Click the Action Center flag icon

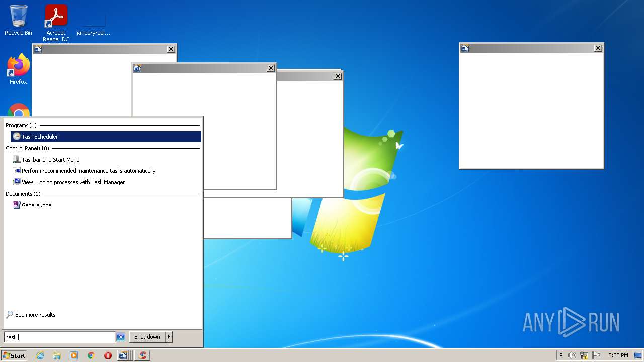coord(596,355)
